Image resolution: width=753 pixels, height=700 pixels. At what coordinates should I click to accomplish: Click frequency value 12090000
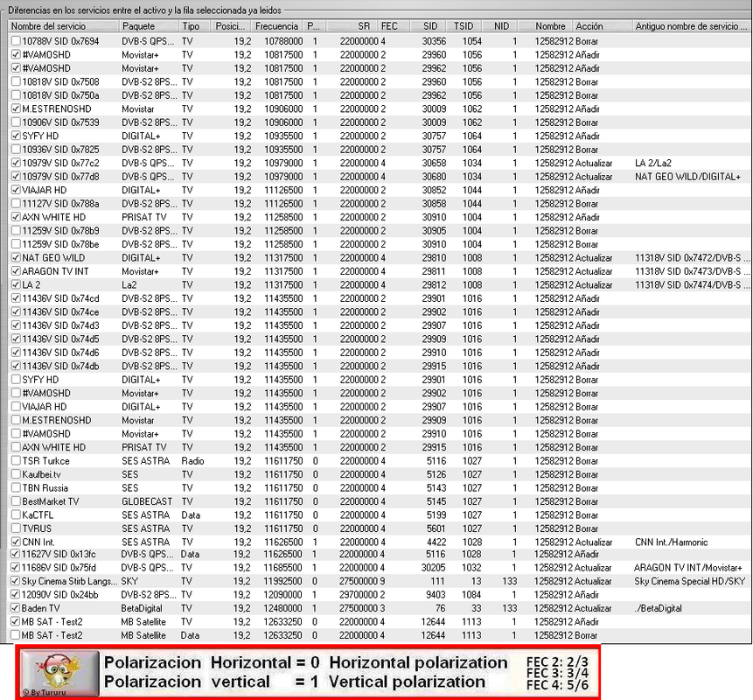[x=282, y=595]
